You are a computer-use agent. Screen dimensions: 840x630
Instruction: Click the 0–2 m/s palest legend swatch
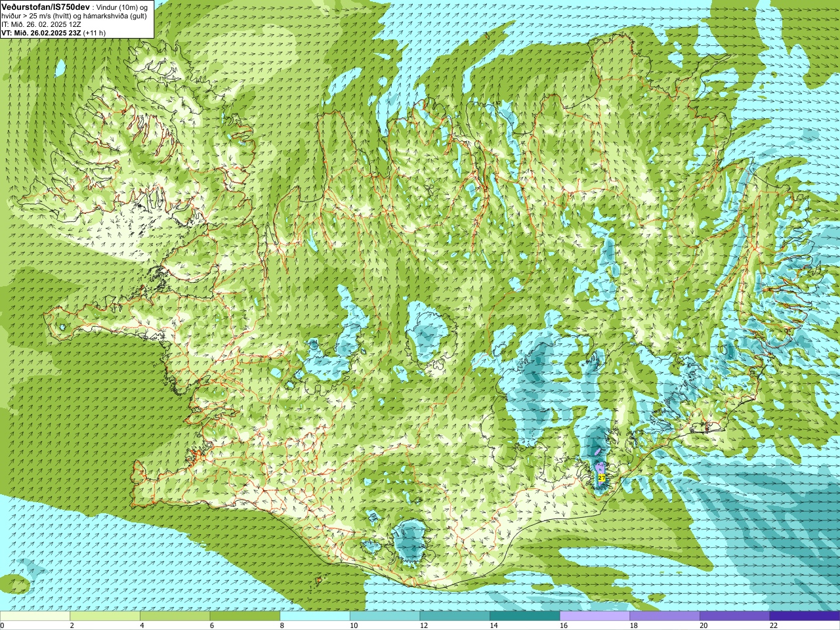[35, 616]
